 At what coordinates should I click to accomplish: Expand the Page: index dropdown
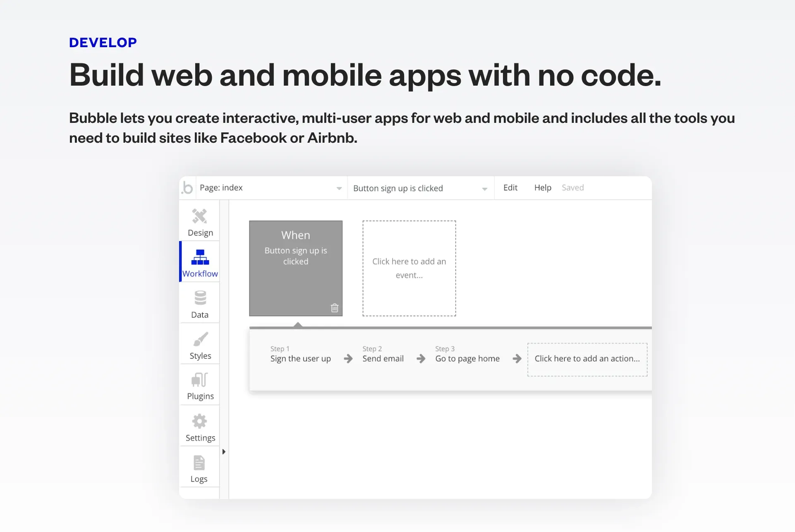tap(271, 188)
